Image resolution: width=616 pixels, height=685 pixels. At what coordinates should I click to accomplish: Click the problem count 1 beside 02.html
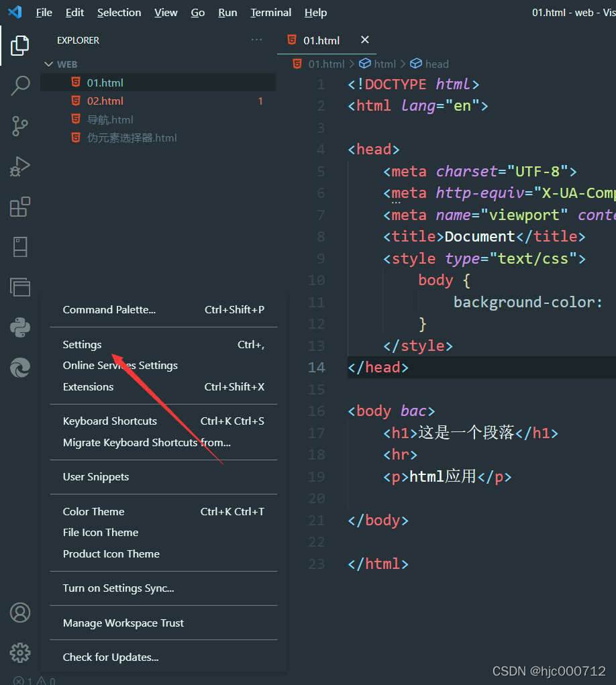[260, 101]
